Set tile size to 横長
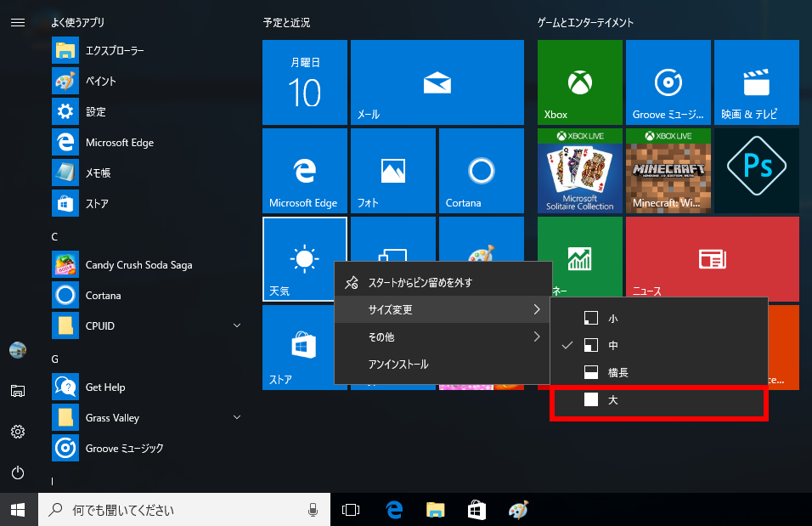Image resolution: width=812 pixels, height=526 pixels. point(659,372)
